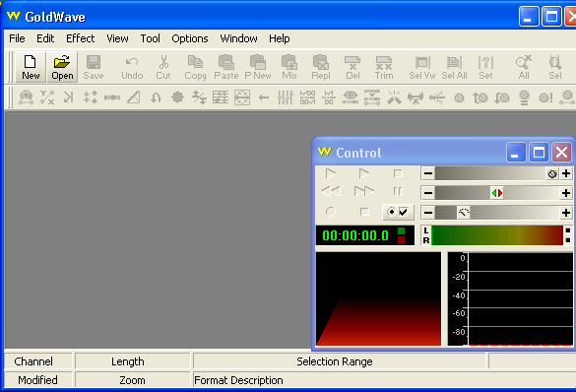
Task: Click the Maximize Volume sun with exclamation
Action: 545,98
